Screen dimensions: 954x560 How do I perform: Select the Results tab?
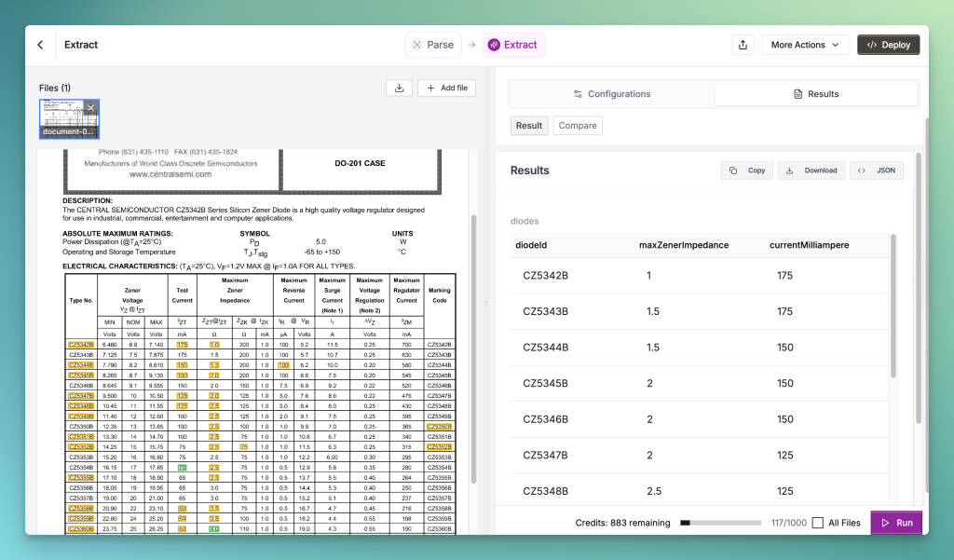815,94
